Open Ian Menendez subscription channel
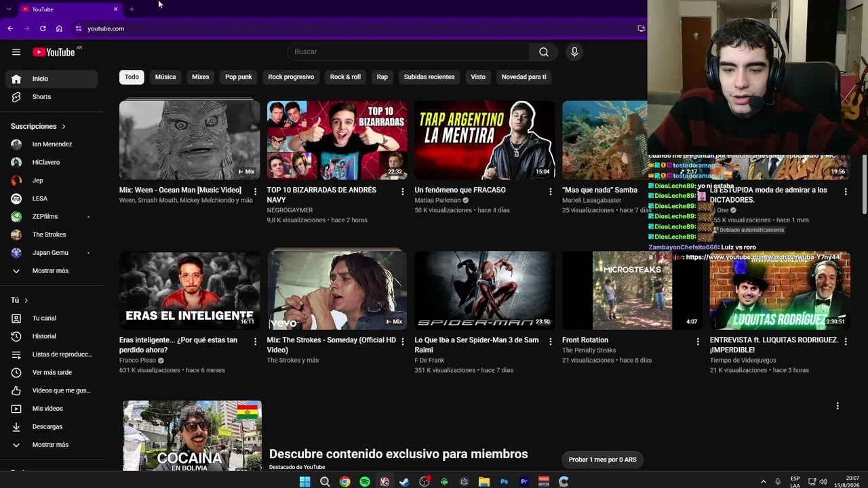This screenshot has height=488, width=868. pyautogui.click(x=52, y=144)
